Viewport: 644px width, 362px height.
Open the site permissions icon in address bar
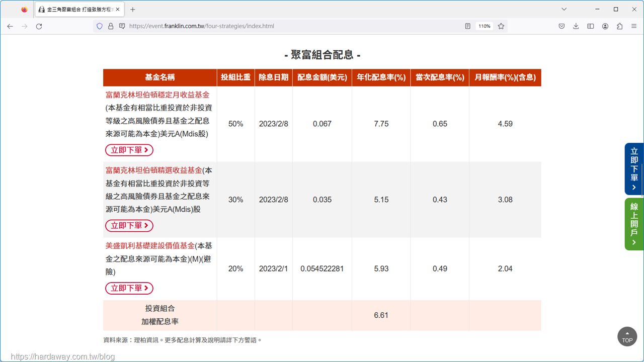click(122, 26)
